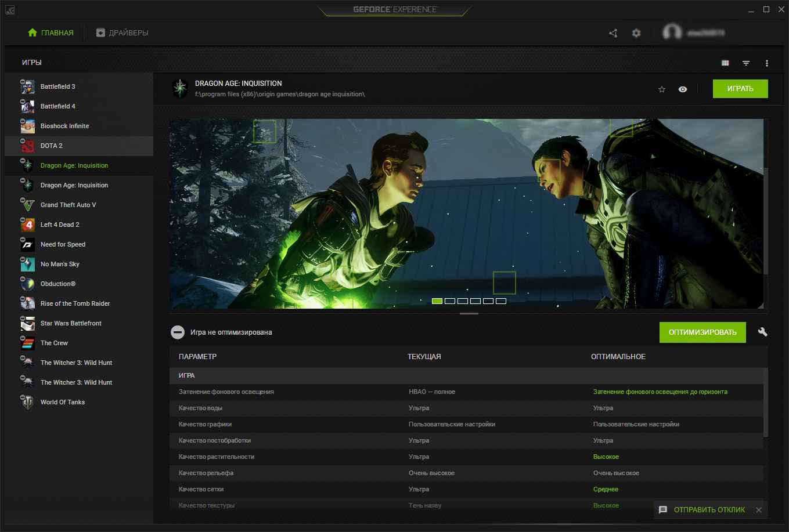Click the Grand Theft Auto V icon

(28, 205)
